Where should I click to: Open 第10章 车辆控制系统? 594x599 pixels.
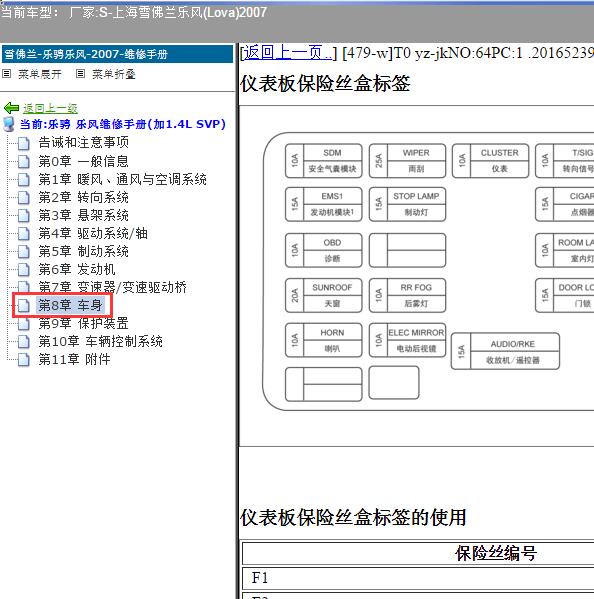pyautogui.click(x=100, y=342)
